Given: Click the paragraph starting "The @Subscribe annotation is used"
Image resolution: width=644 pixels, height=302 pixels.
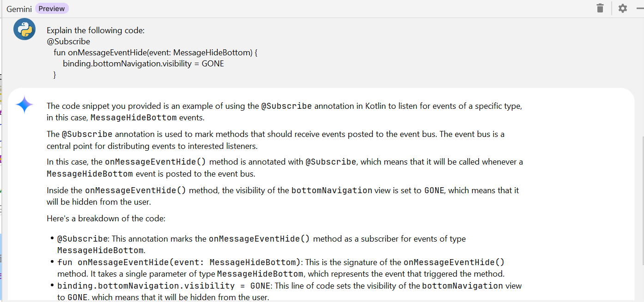Looking at the screenshot, I should tap(275, 140).
